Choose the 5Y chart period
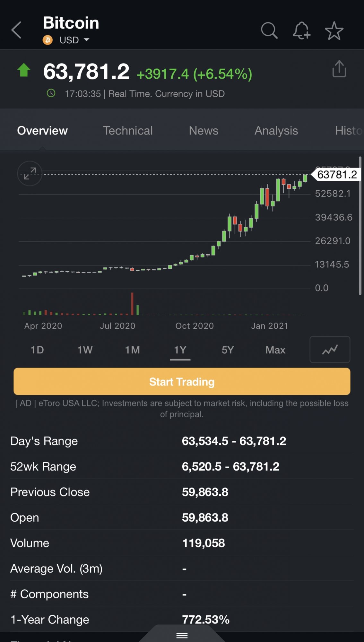 (x=228, y=350)
